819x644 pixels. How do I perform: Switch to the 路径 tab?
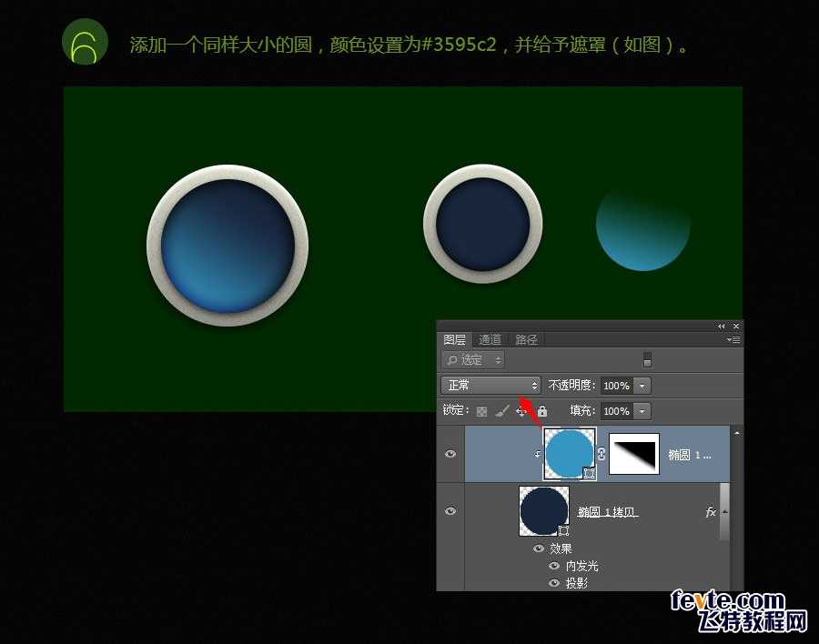(x=526, y=338)
